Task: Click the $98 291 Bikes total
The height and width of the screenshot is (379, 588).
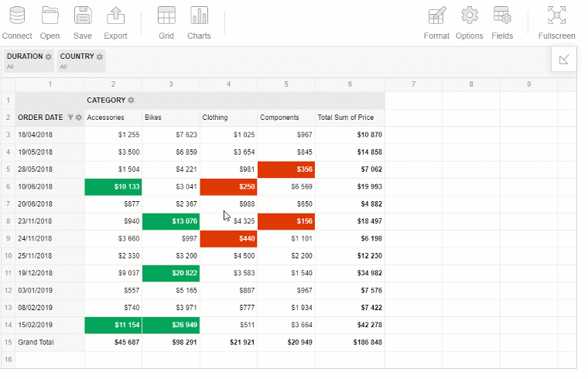Action: [x=171, y=343]
